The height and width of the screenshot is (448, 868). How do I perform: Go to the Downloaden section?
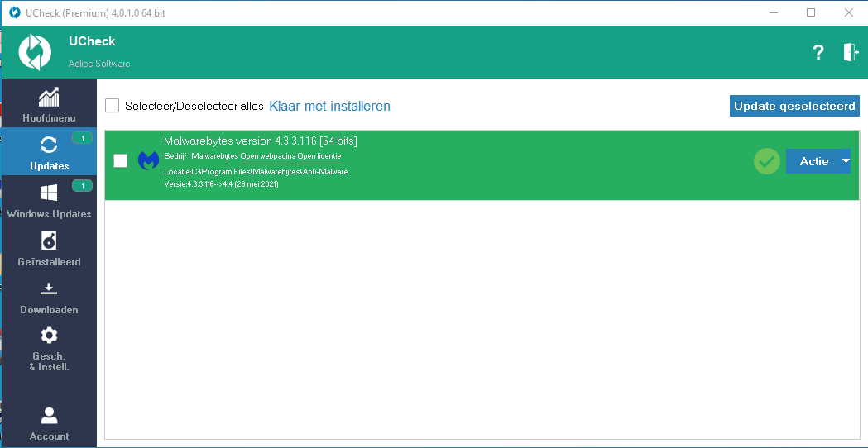click(49, 296)
